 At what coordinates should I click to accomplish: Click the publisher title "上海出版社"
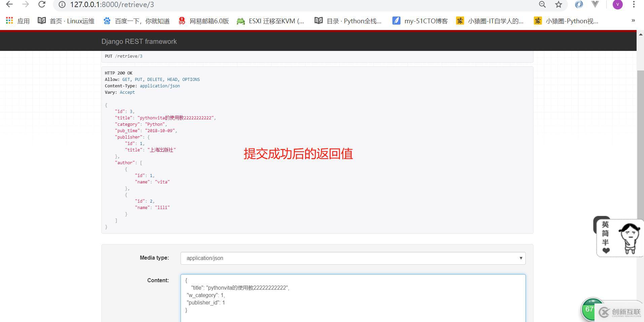(162, 150)
